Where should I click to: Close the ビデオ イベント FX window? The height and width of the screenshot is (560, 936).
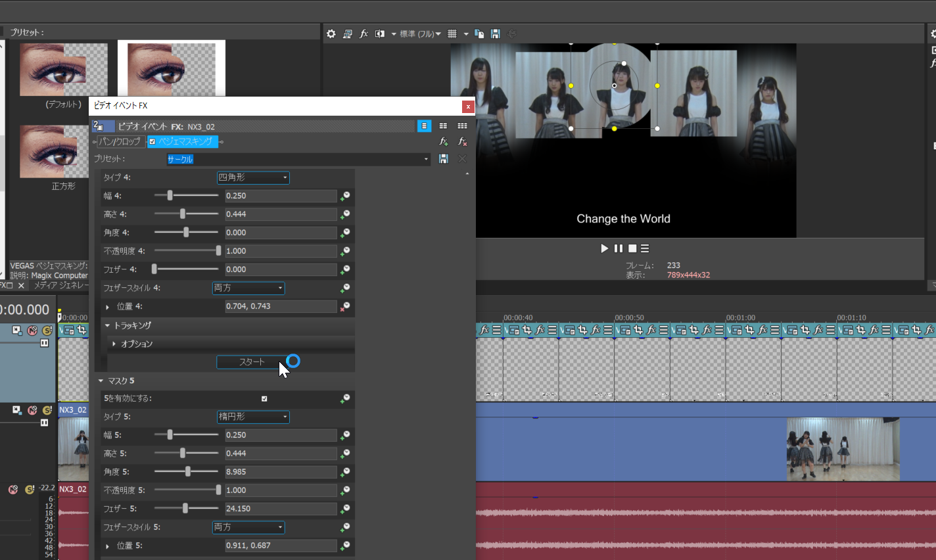[468, 106]
